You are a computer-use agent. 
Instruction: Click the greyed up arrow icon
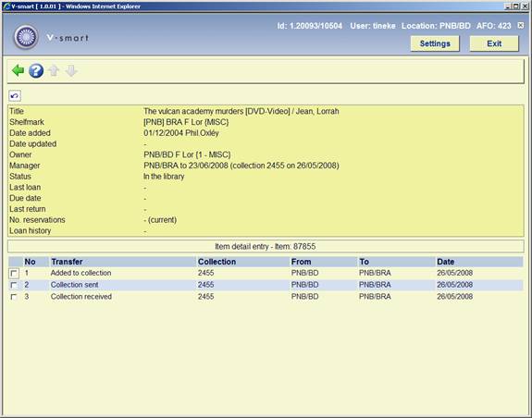(x=54, y=71)
